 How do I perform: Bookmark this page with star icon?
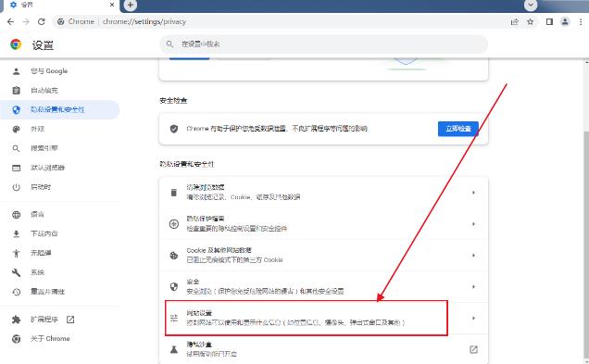pyautogui.click(x=530, y=22)
